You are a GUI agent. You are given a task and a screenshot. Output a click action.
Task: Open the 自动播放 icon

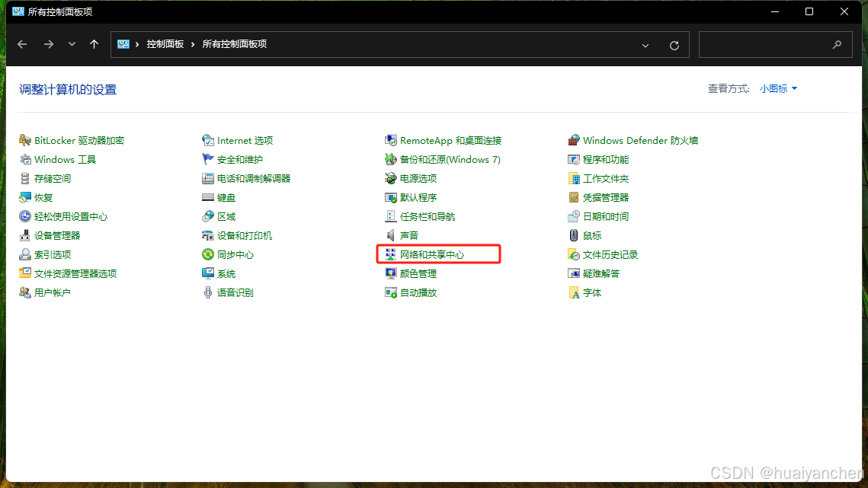pyautogui.click(x=391, y=292)
